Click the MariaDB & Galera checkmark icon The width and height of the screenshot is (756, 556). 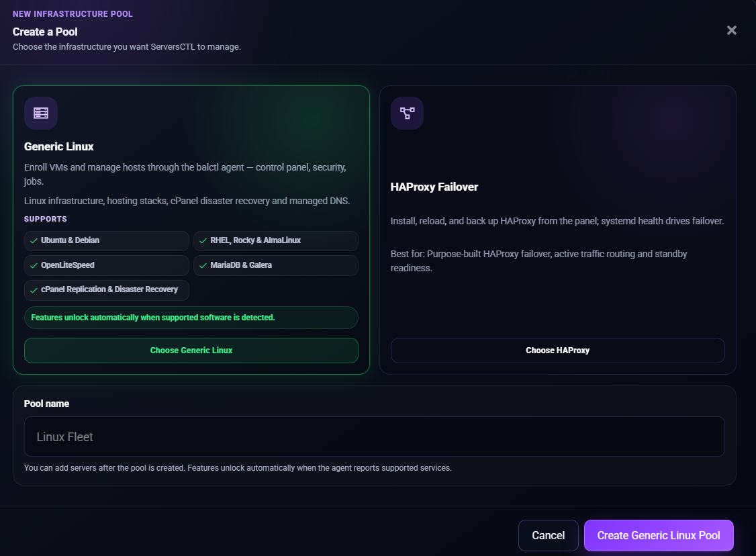click(x=203, y=266)
